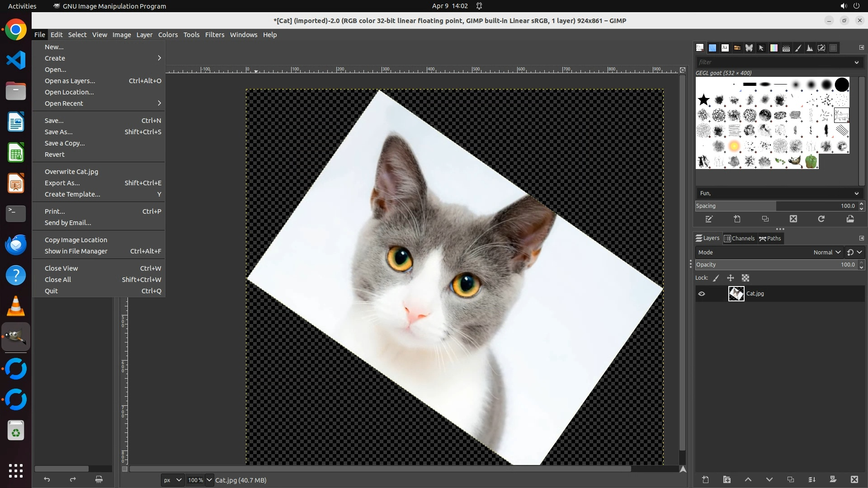Click Export As... in File menu

(x=62, y=183)
